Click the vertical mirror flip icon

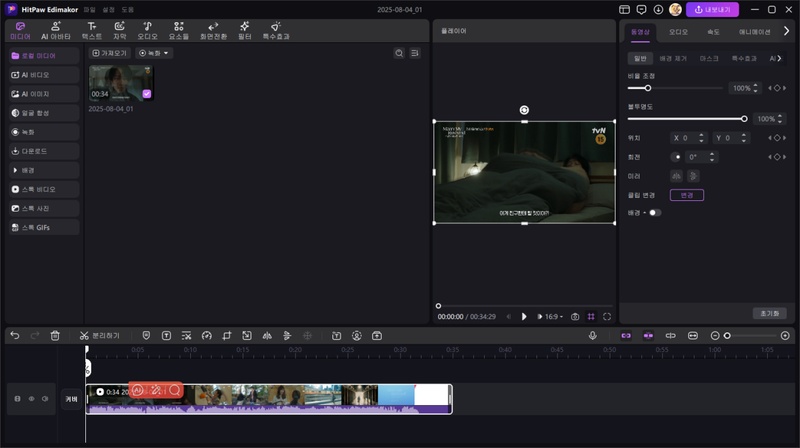click(693, 176)
